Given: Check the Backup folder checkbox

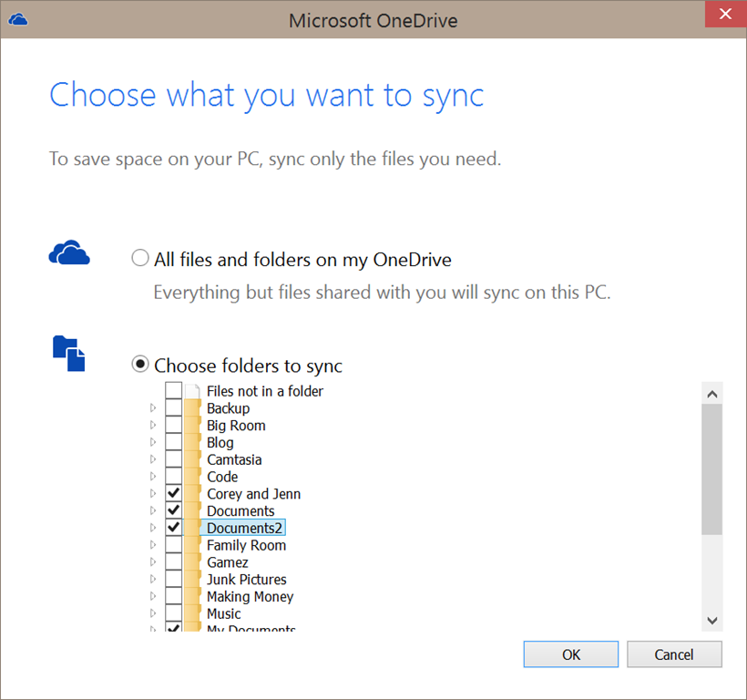Looking at the screenshot, I should coord(173,408).
